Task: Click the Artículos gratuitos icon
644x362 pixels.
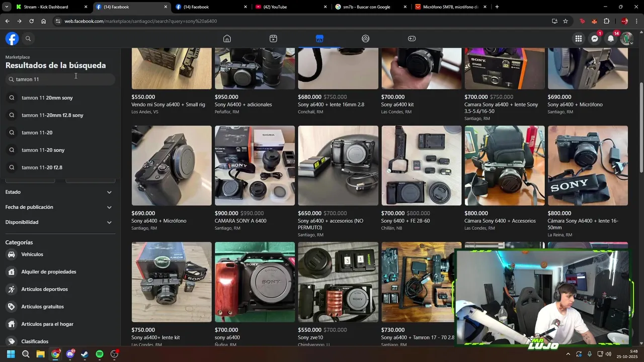Action: pyautogui.click(x=12, y=307)
